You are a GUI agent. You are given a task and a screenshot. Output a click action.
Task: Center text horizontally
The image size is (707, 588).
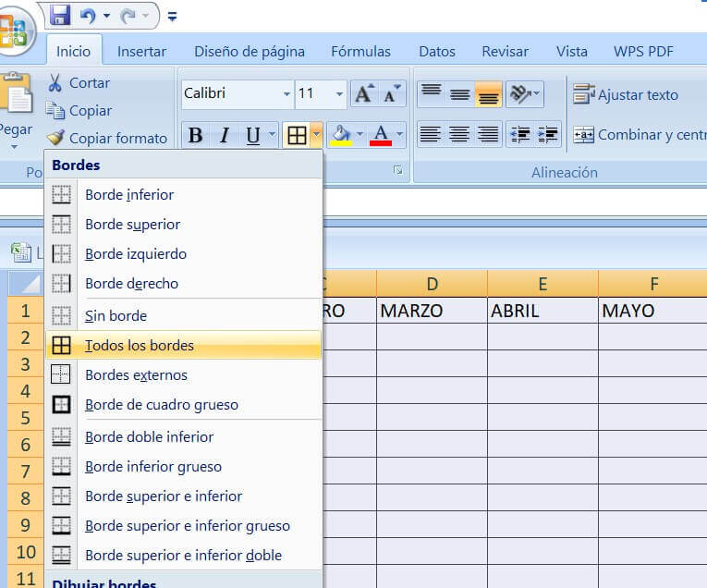click(459, 134)
